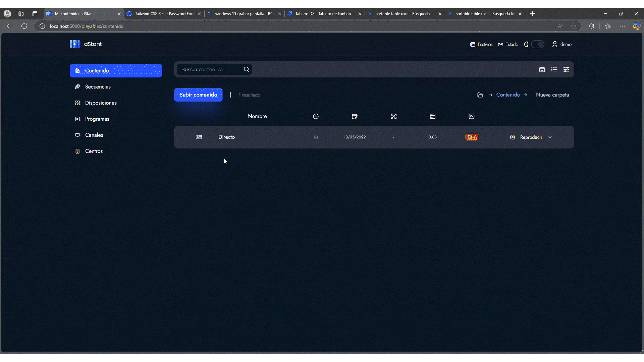Click the root folder breadcrumb icon

(480, 95)
